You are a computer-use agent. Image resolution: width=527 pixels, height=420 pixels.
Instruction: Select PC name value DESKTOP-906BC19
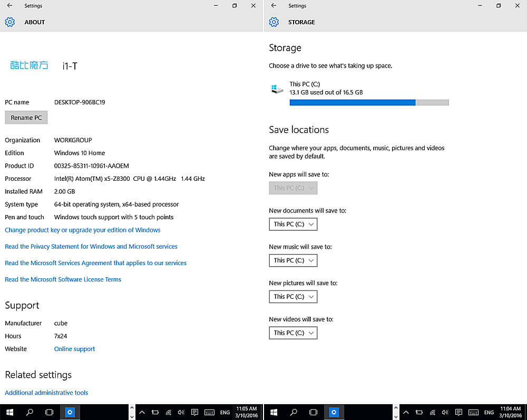(80, 102)
